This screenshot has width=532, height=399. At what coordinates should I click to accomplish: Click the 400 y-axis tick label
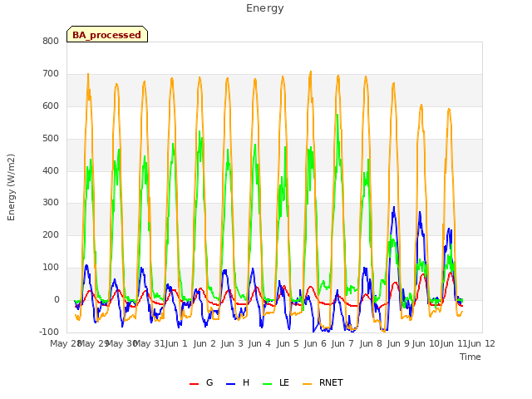[51, 170]
